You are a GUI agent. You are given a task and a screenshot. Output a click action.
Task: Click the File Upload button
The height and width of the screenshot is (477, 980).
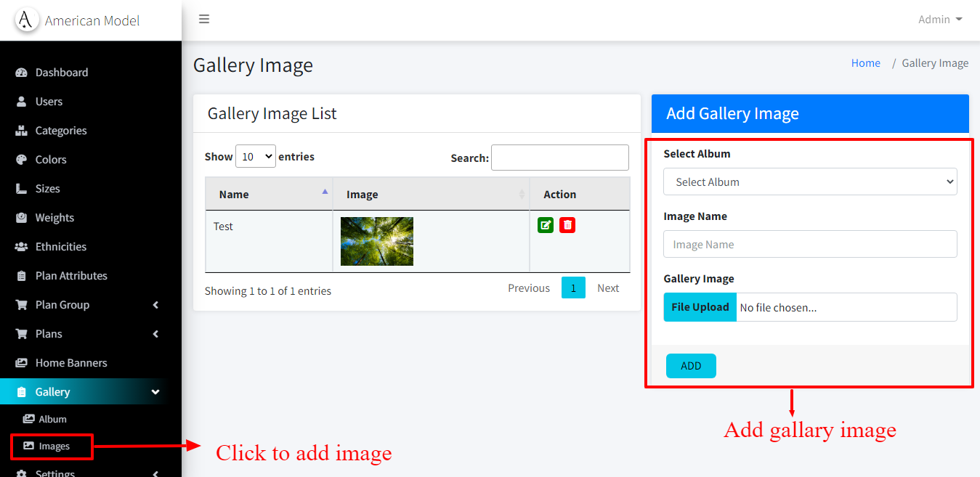coord(700,307)
